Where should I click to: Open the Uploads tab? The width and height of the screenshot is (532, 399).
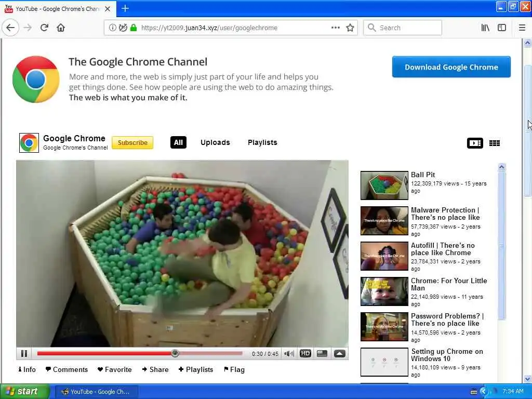click(x=215, y=142)
